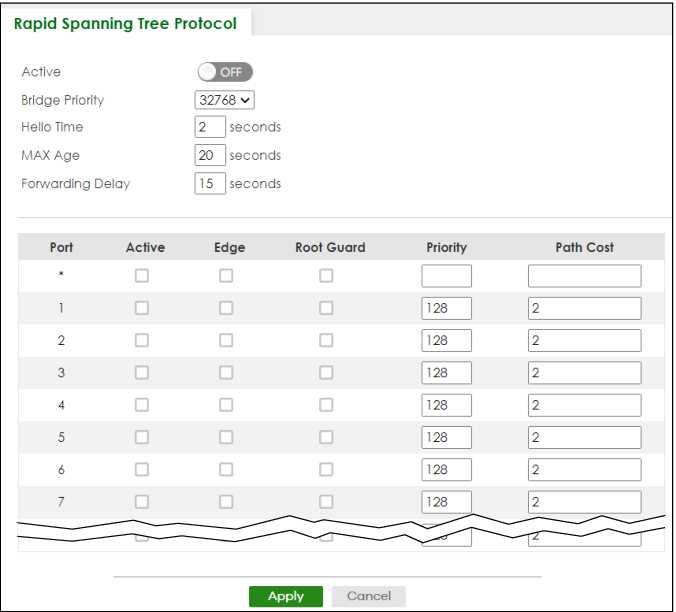
Task: Click the Priority field for port 4
Action: (446, 405)
